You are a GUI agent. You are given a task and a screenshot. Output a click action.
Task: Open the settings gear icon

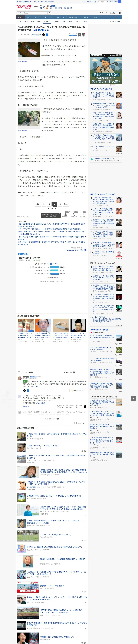[x=120, y=13]
